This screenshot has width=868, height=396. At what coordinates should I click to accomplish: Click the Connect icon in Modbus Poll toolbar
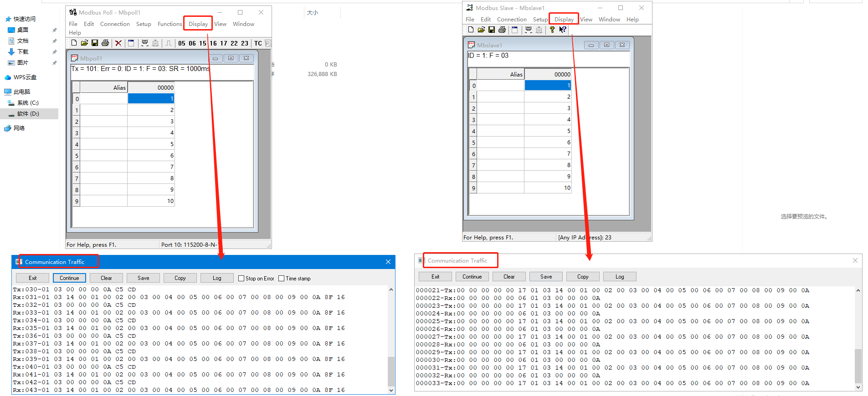pos(145,43)
